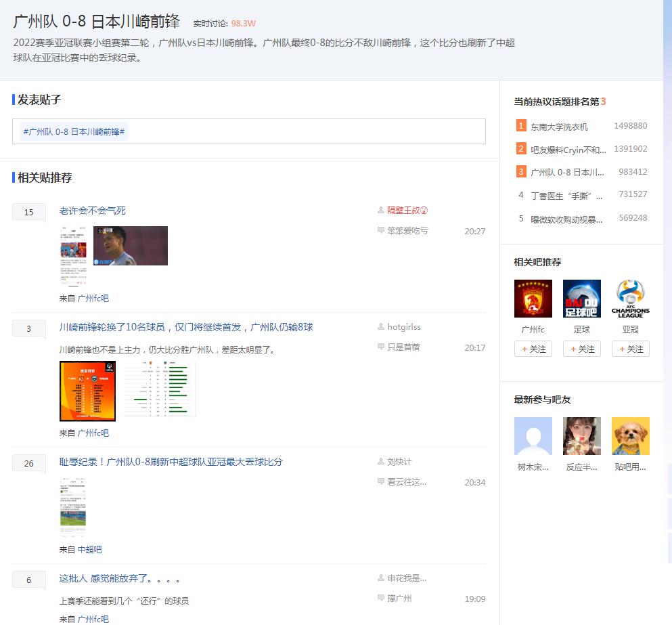The height and width of the screenshot is (625, 672).
Task: Open the 广州fc吧 link under 老许会不会气死
Action: coord(93,298)
